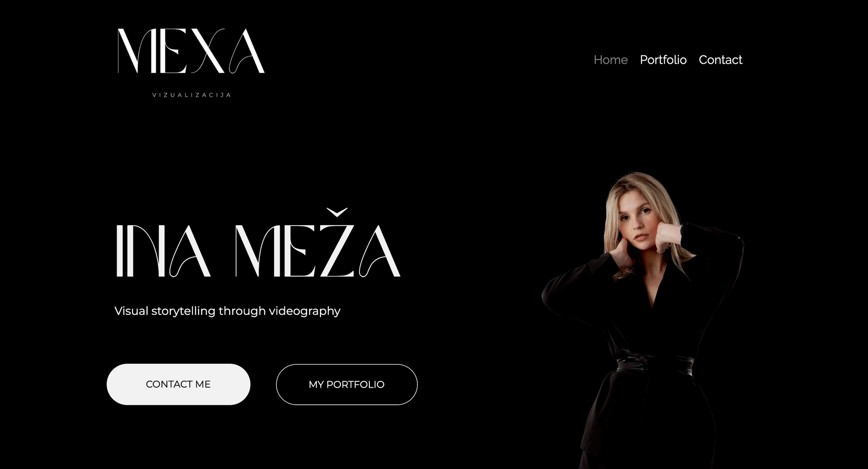This screenshot has width=868, height=469.
Task: Open MY PORTFOLIO outlined button
Action: (347, 384)
